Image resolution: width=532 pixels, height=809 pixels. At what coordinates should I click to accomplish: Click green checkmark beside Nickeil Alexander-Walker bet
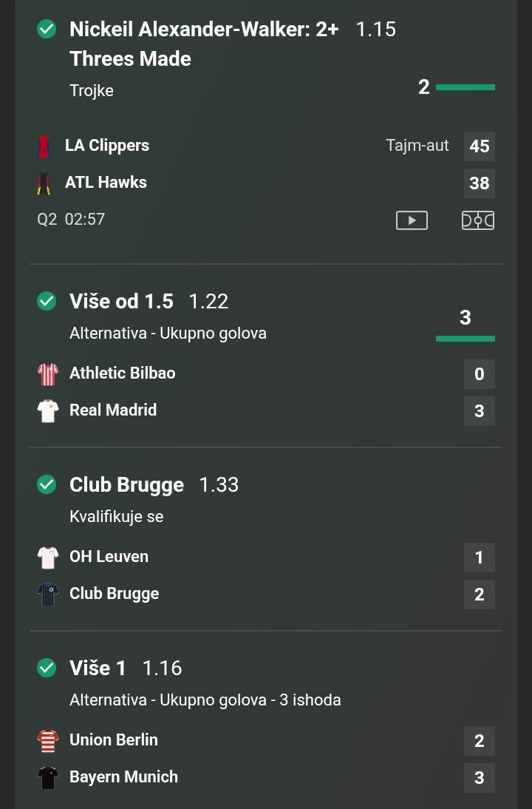47,29
